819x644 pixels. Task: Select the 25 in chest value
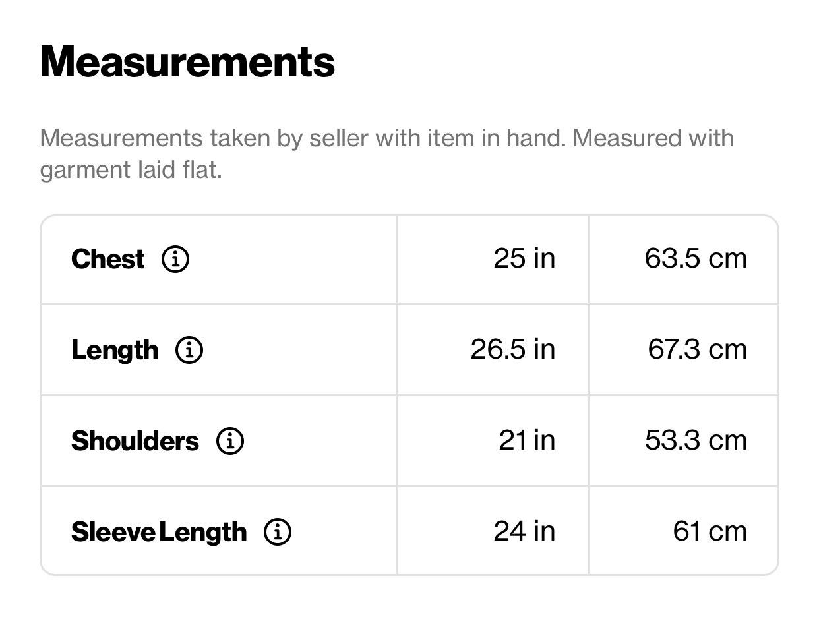tap(524, 258)
